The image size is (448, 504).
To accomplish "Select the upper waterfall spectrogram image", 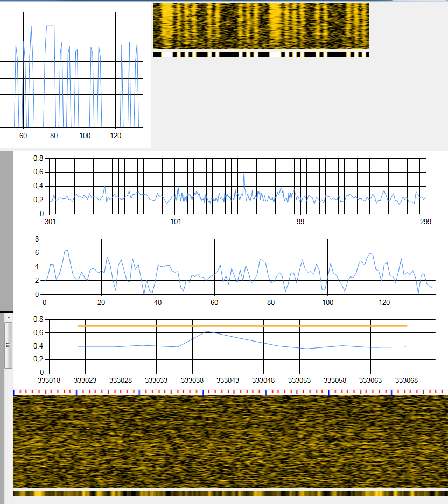I will 261,26.
